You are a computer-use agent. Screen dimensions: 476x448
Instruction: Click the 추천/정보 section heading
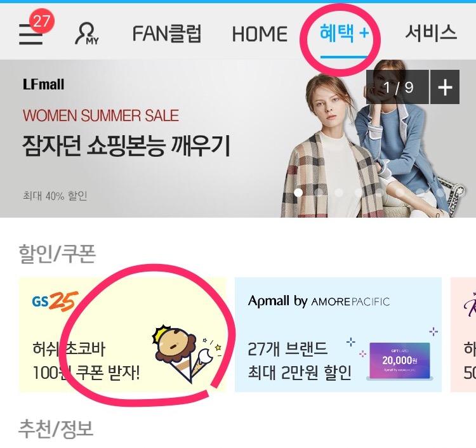56,428
